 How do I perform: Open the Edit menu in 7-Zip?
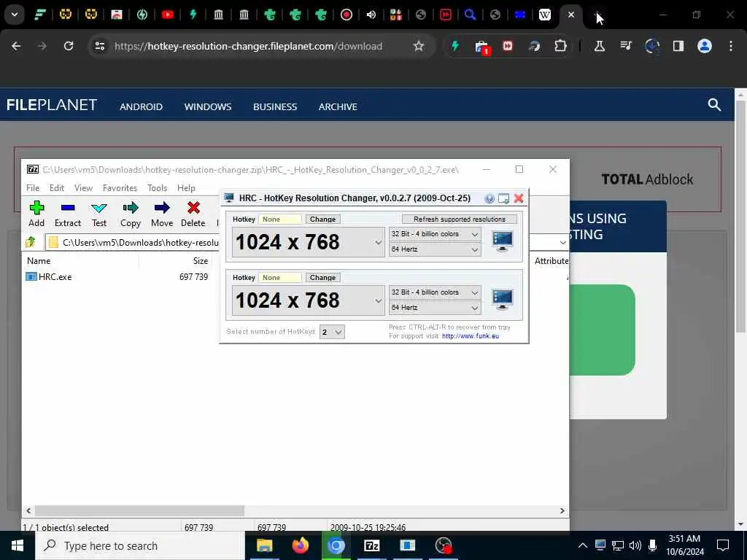point(57,188)
